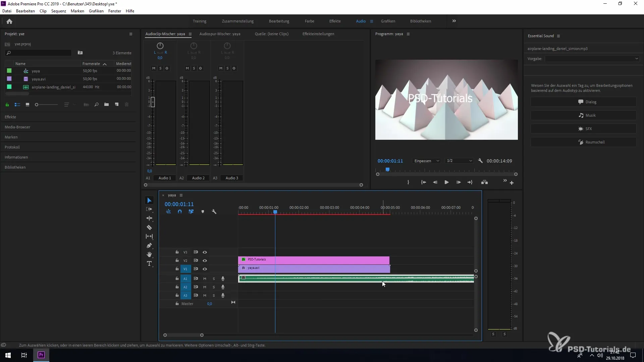This screenshot has height=362, width=644.
Task: Click the Windows Start button
Action: [8, 355]
